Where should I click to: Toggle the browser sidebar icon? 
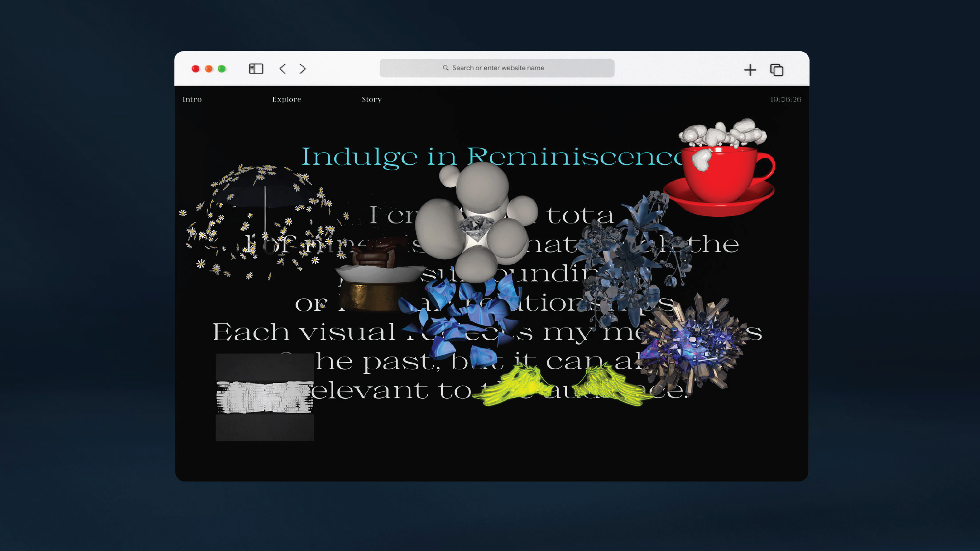tap(256, 69)
